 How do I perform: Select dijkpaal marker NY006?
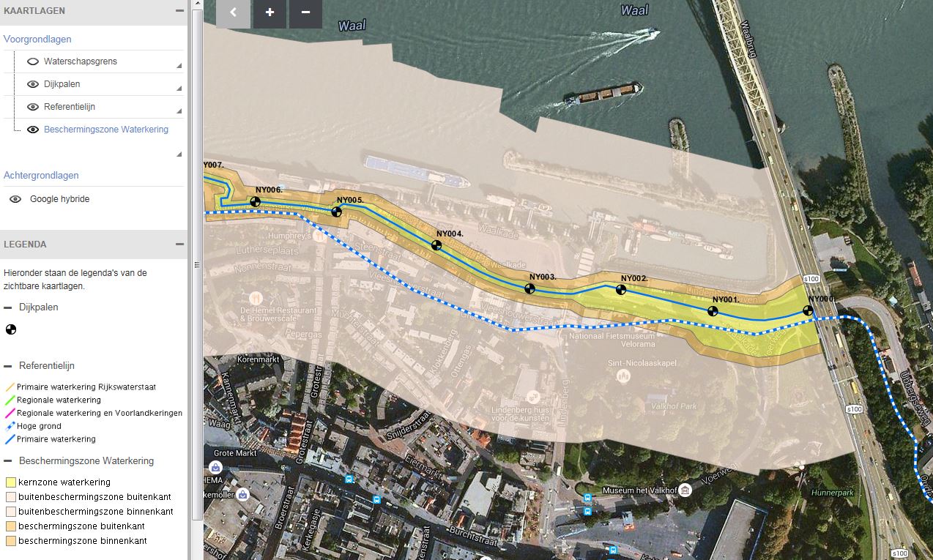256,202
